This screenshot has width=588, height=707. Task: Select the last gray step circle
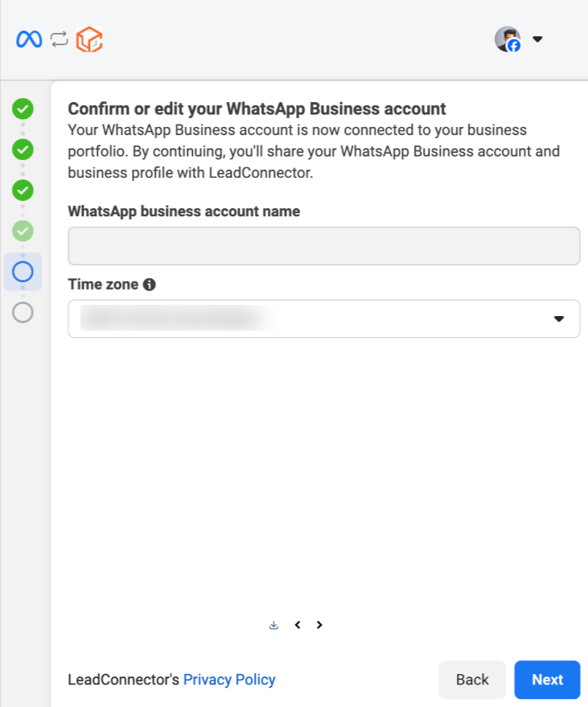pos(23,312)
